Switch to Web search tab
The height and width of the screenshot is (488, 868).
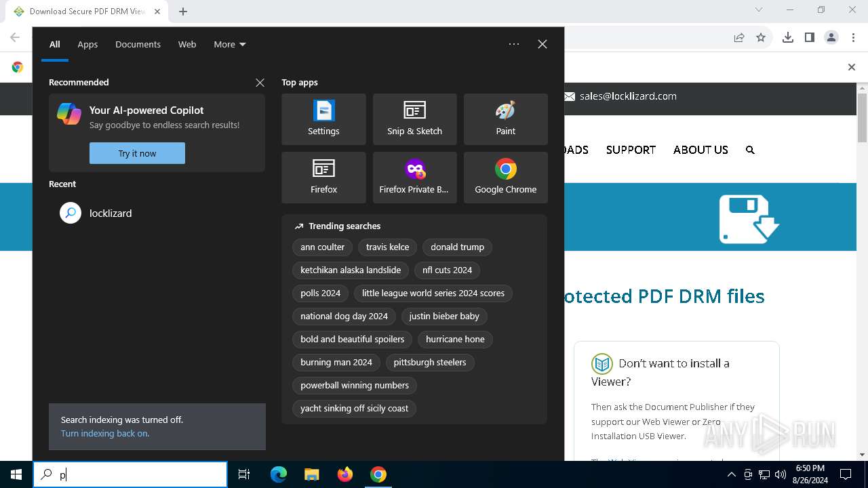pyautogui.click(x=187, y=44)
